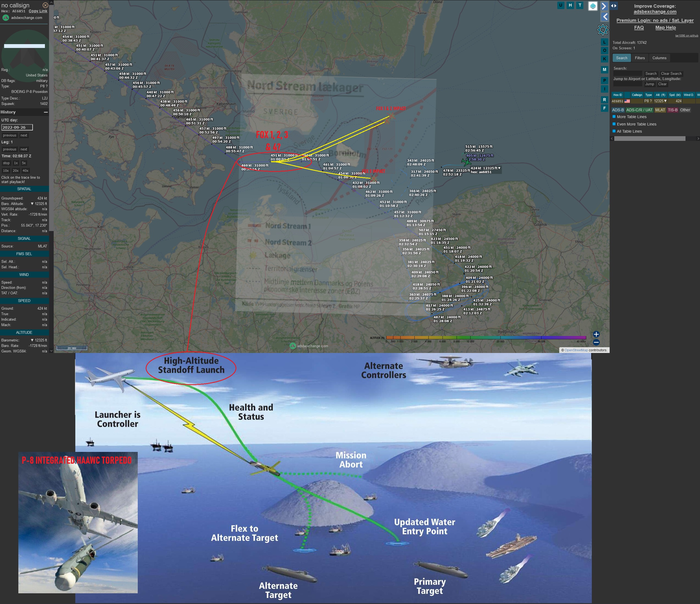The height and width of the screenshot is (604, 700).
Task: Zoom in with the plus button
Action: click(596, 334)
